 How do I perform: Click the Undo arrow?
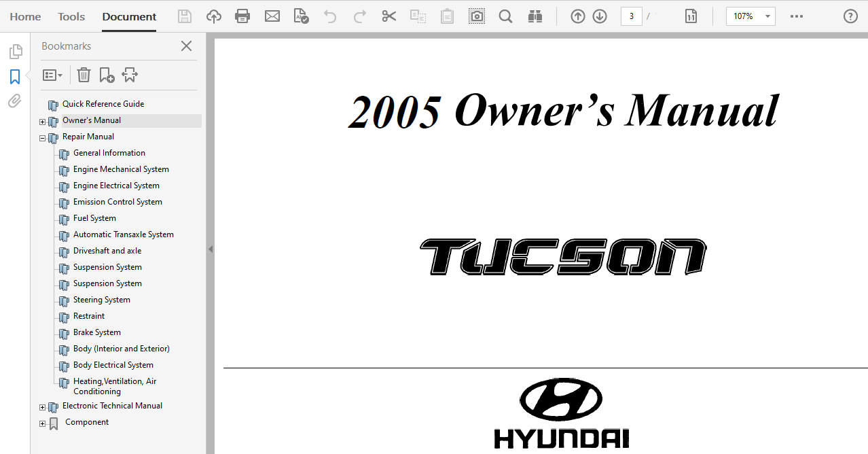point(330,16)
